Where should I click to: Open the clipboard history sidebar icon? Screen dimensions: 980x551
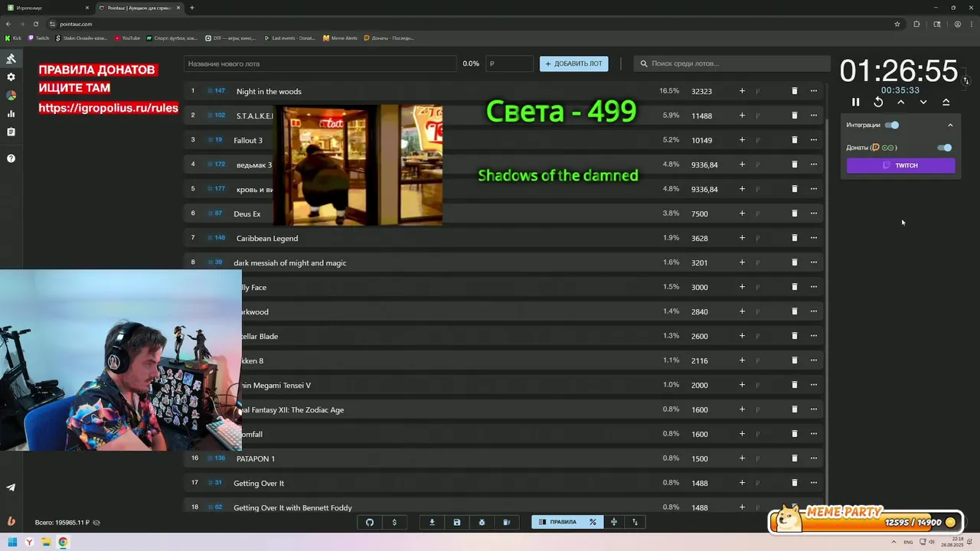[11, 132]
